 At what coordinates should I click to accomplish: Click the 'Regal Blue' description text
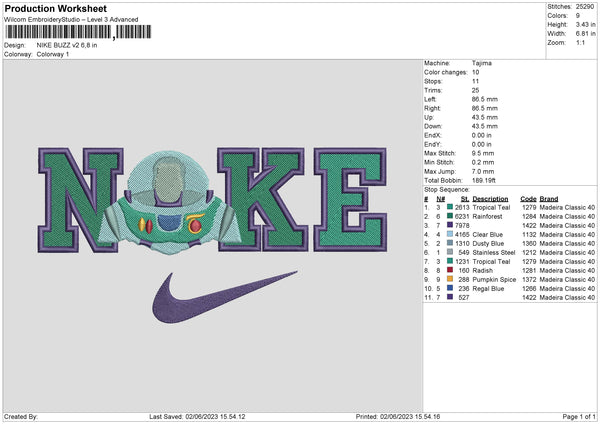488,288
